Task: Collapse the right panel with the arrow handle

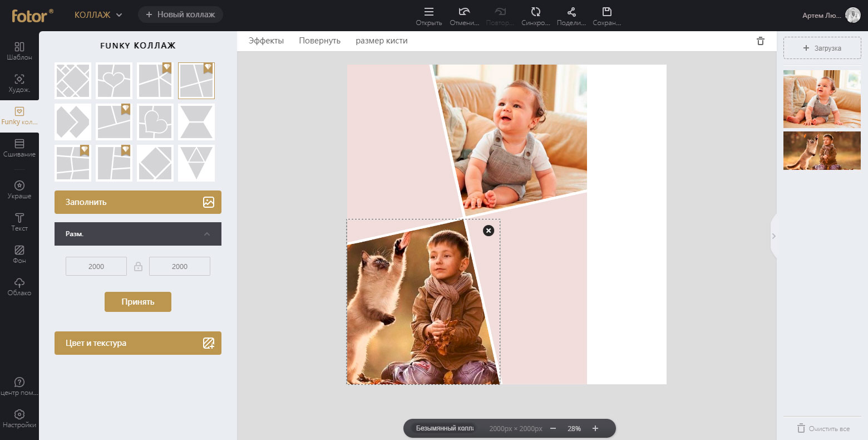Action: [773, 236]
